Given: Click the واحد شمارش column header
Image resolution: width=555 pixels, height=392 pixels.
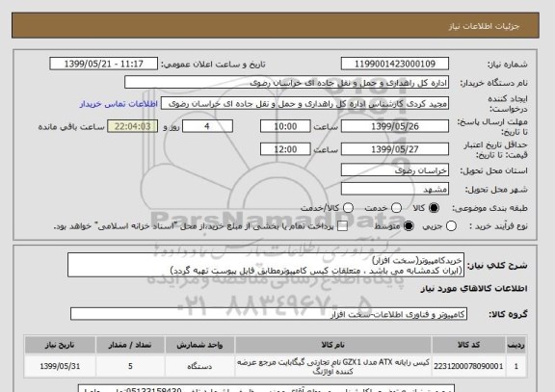Looking at the screenshot, I should click(x=199, y=345).
